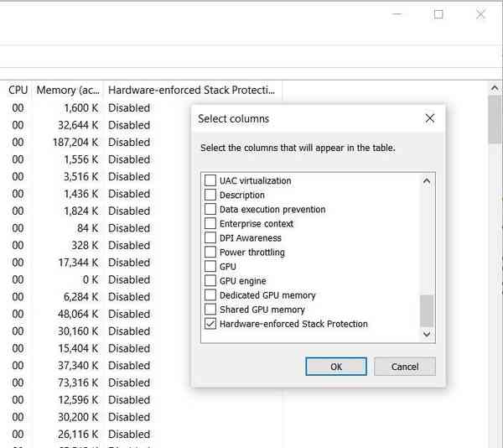
Task: Turn on DPI Awareness column
Action: coord(210,238)
